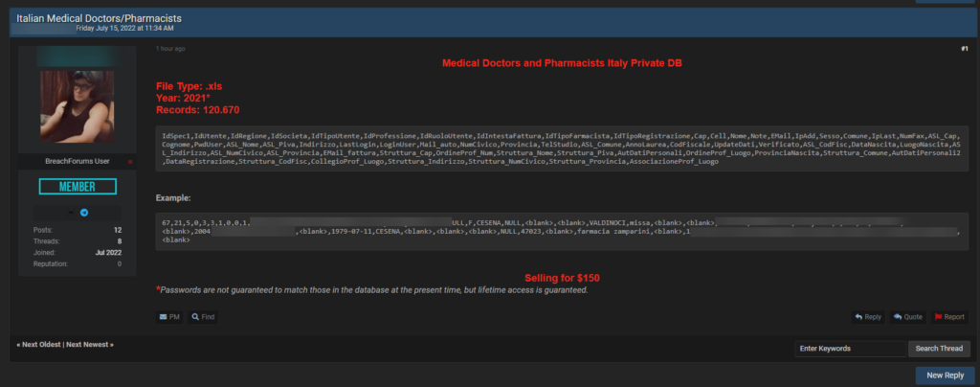Click the New Reply button
980x387 pixels.
click(945, 375)
